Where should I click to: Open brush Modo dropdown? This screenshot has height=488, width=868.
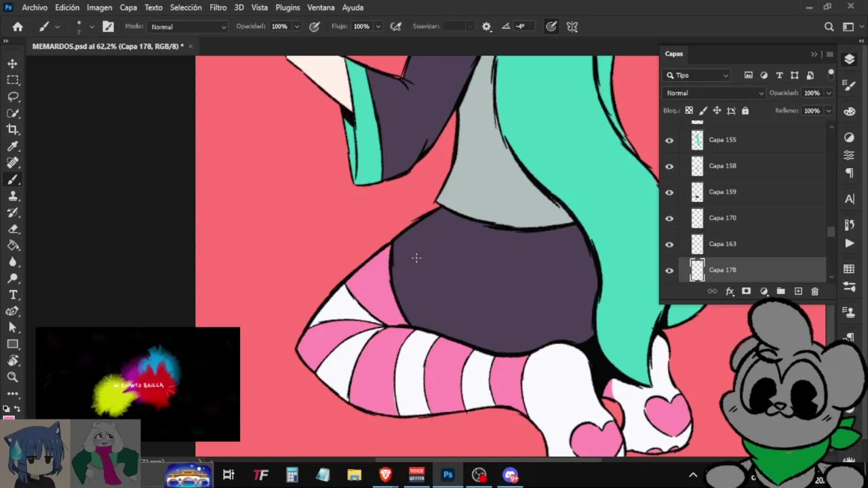pos(189,26)
